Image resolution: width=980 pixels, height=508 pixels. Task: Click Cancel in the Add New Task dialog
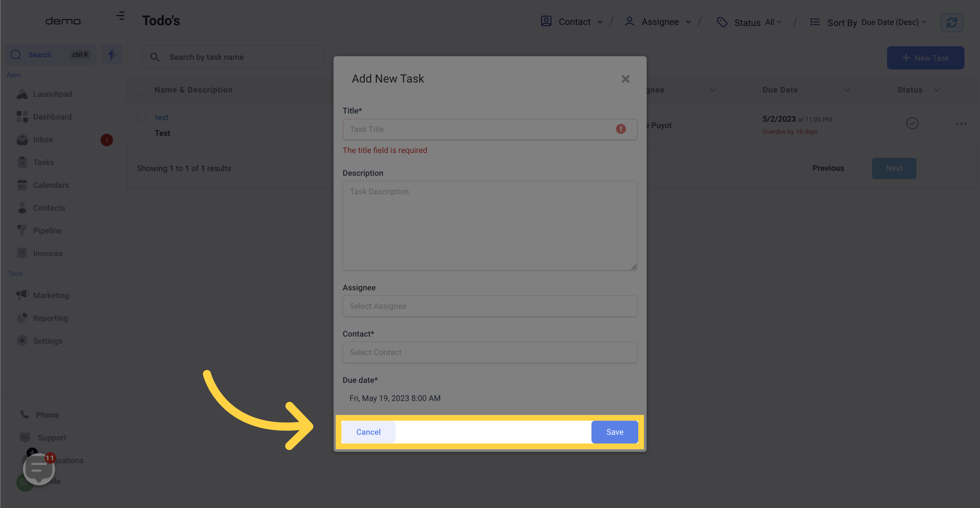(368, 432)
